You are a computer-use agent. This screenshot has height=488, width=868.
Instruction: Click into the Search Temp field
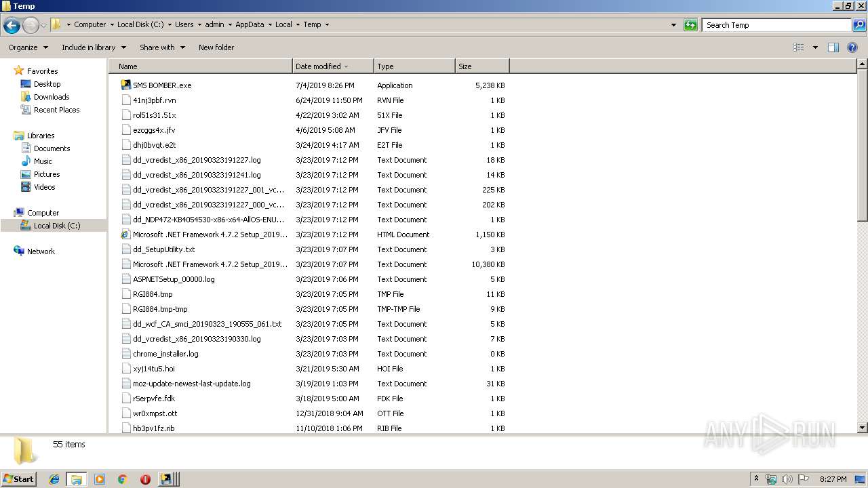point(776,25)
